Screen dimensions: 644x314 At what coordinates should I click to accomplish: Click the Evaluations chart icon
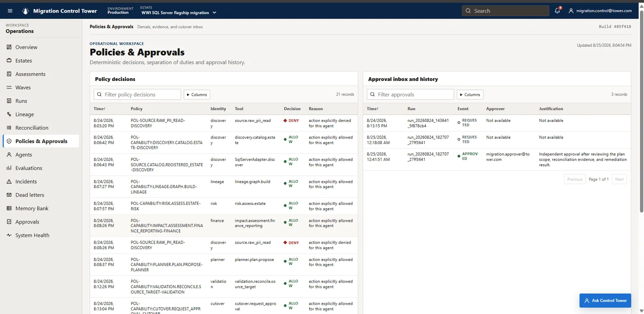click(9, 168)
